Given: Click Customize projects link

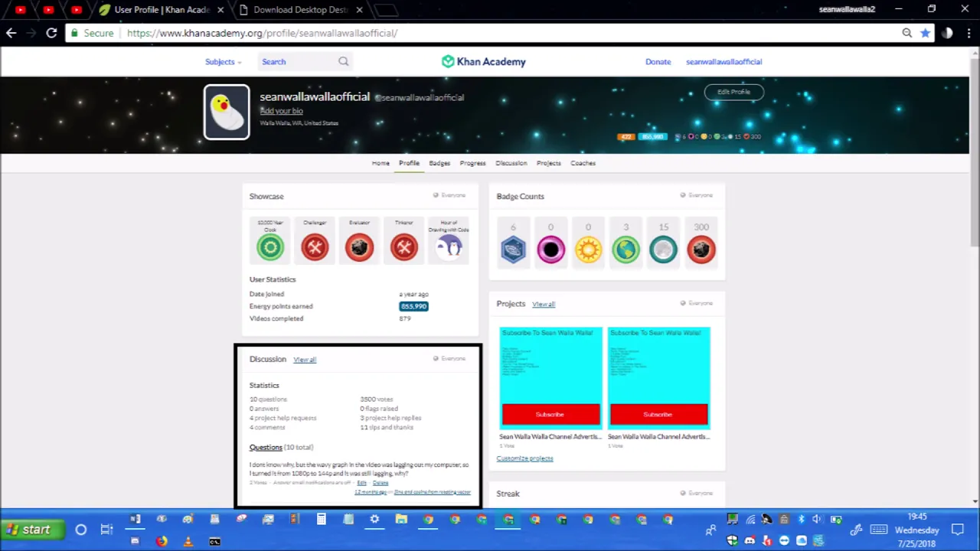Looking at the screenshot, I should pos(524,458).
